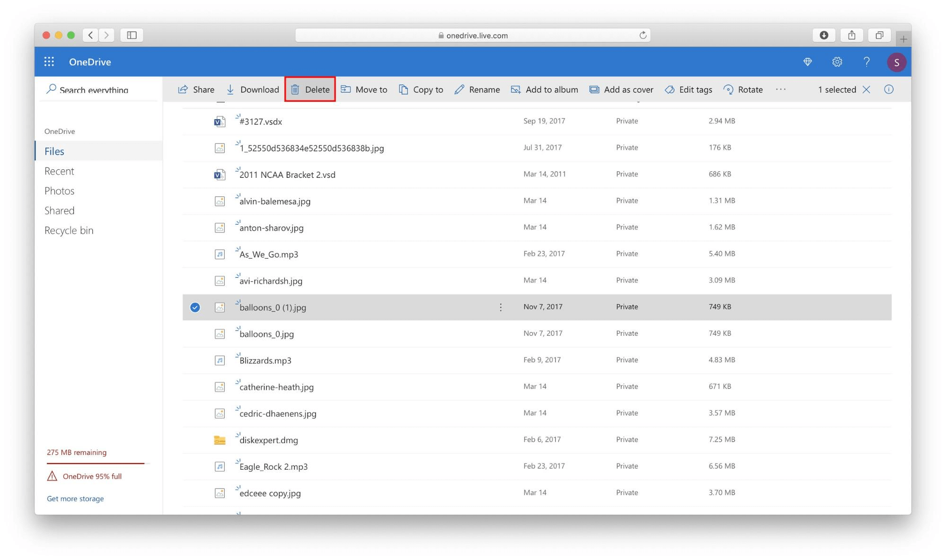Expand file row options for balloons_0 (1).jpg

[x=501, y=306]
